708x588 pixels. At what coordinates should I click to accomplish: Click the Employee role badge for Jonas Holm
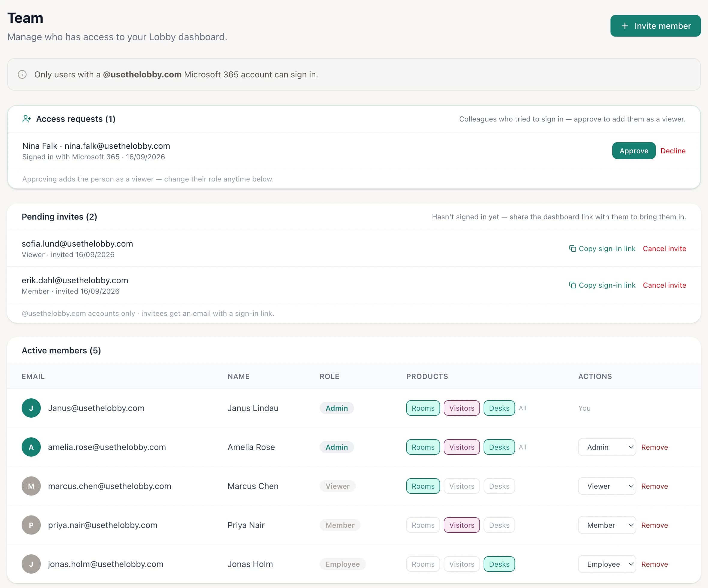343,564
